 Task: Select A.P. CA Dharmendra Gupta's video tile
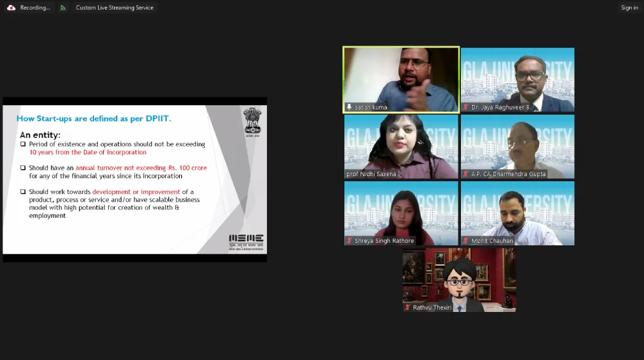[517, 146]
